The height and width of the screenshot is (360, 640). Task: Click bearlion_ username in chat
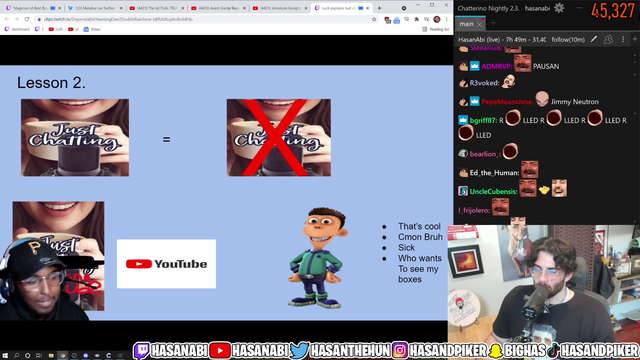click(x=485, y=154)
